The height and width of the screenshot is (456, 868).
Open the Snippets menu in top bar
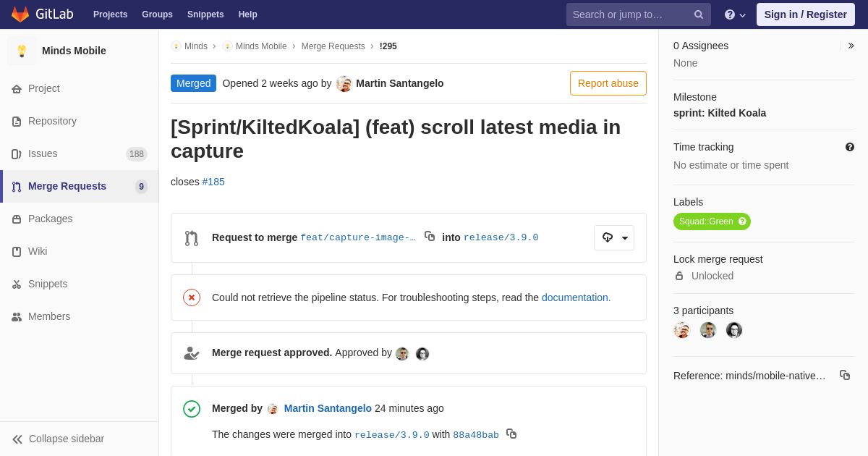click(205, 14)
